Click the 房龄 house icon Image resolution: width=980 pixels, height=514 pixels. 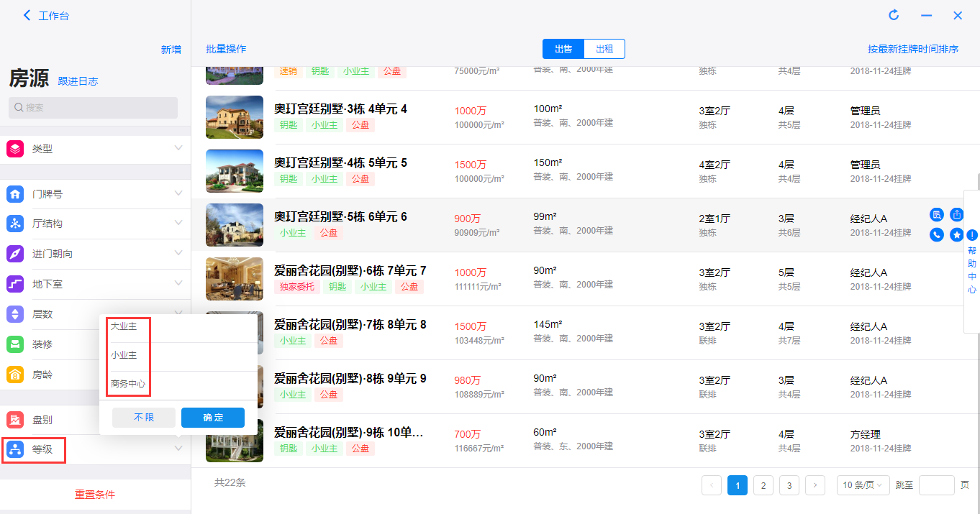15,375
